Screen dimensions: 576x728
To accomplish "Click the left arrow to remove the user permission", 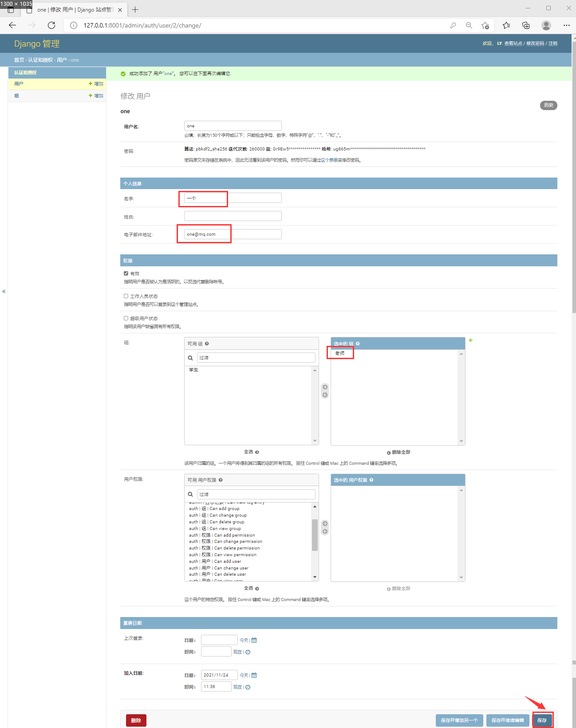I will coord(325,531).
